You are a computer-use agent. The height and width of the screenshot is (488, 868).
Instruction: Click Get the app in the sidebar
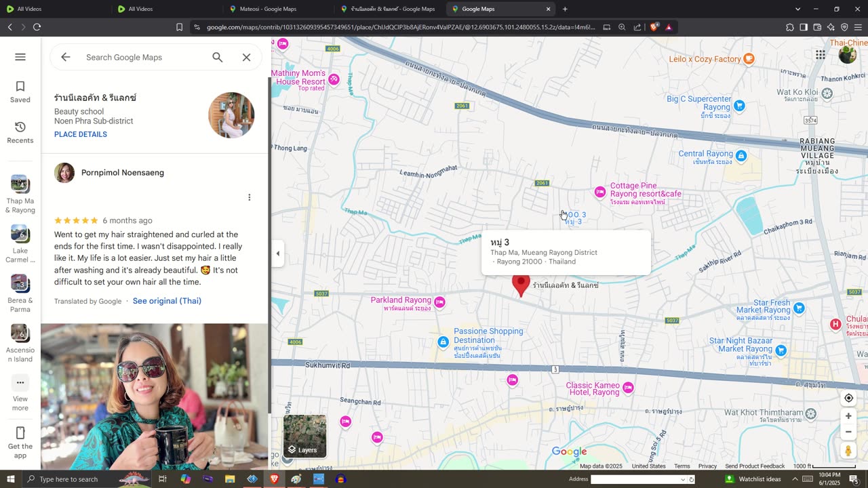[x=20, y=443]
